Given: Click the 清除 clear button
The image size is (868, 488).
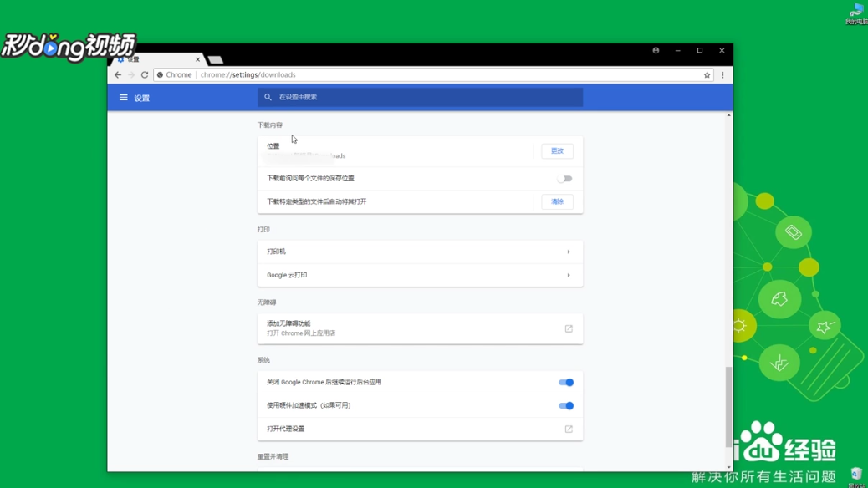Looking at the screenshot, I should (557, 202).
